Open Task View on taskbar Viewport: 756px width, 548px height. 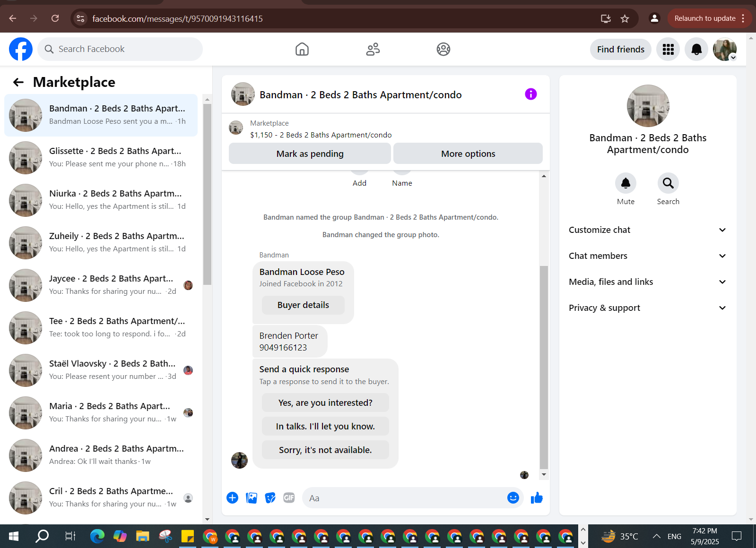[70, 536]
